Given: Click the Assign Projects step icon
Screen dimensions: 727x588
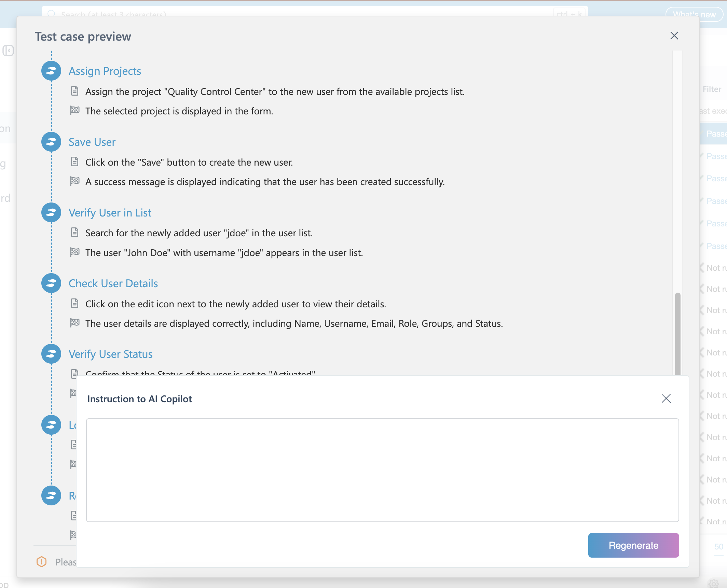Looking at the screenshot, I should (x=51, y=71).
